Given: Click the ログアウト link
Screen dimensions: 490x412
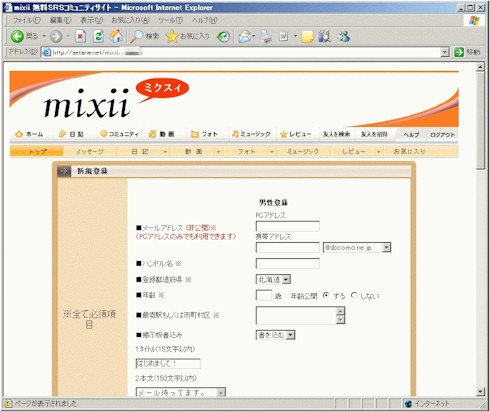Looking at the screenshot, I should point(442,135).
